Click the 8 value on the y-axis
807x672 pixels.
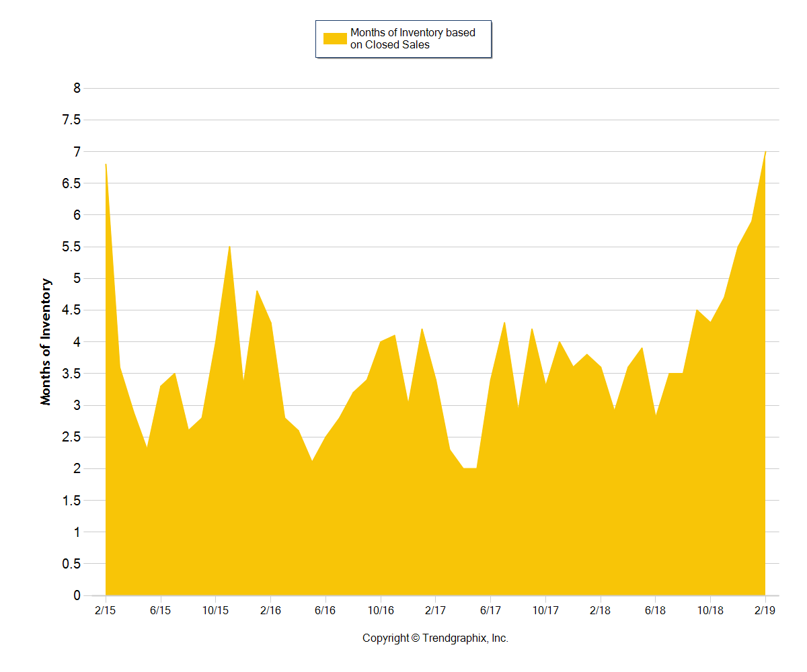tap(77, 88)
